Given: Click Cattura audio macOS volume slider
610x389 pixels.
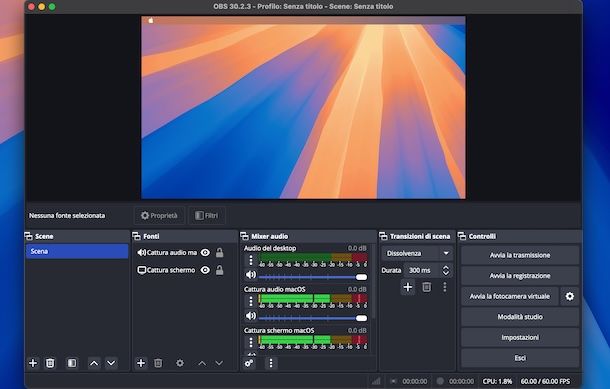Looking at the screenshot, I should [x=313, y=318].
